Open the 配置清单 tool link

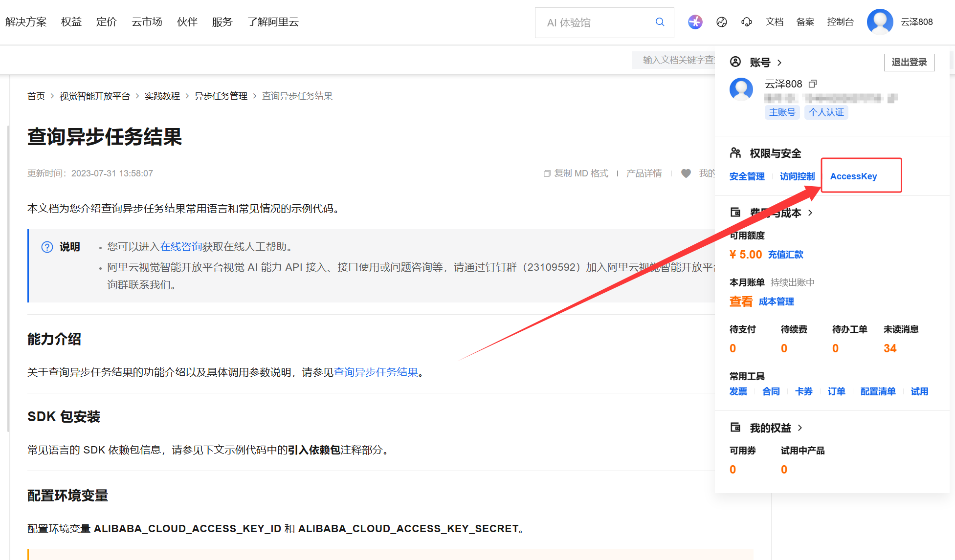[x=878, y=391]
